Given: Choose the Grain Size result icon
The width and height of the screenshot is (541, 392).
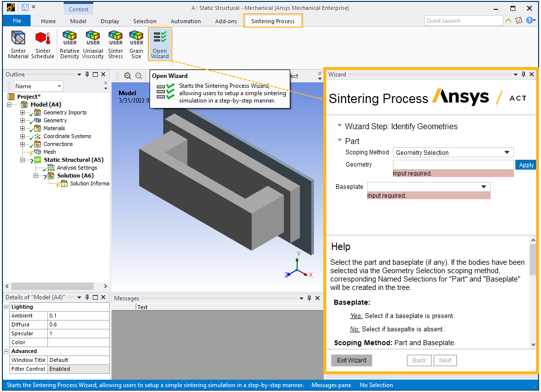Looking at the screenshot, I should click(136, 44).
